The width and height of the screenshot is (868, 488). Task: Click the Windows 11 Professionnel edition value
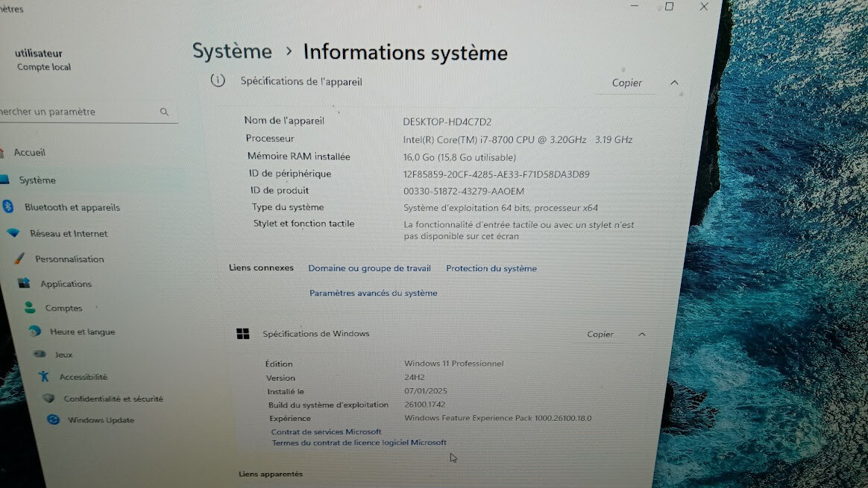453,364
